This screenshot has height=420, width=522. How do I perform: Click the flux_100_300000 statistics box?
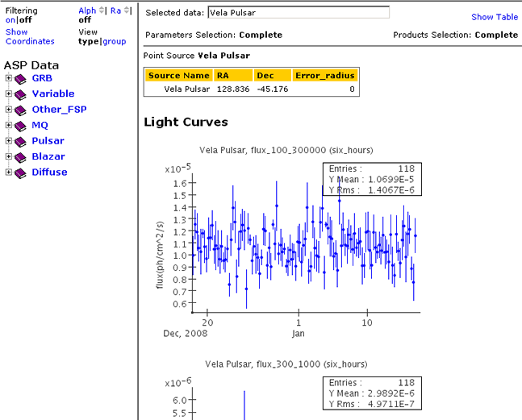(x=372, y=179)
